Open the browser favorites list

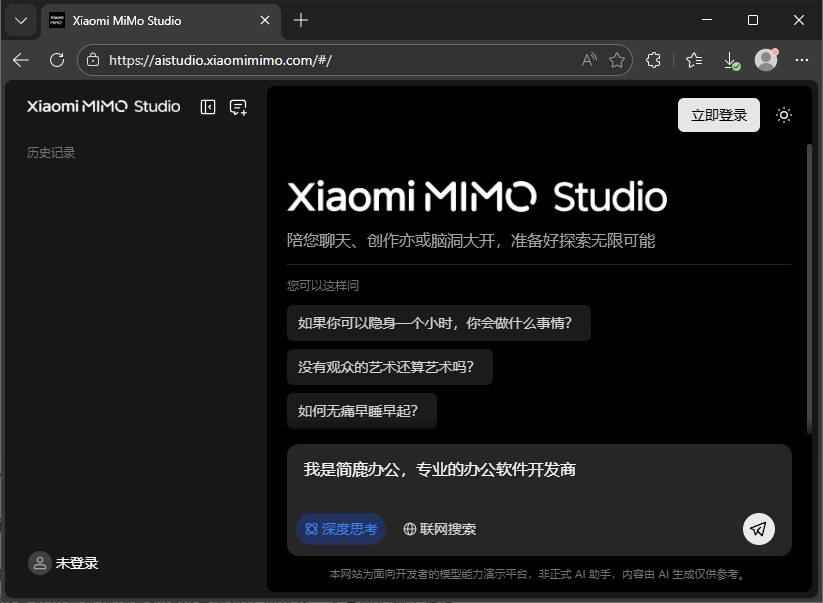click(x=693, y=59)
